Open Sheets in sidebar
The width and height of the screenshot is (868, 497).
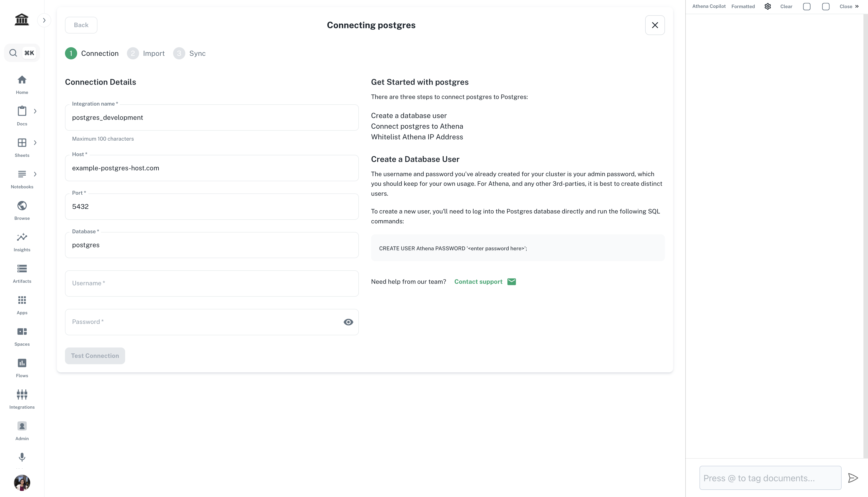click(x=22, y=148)
